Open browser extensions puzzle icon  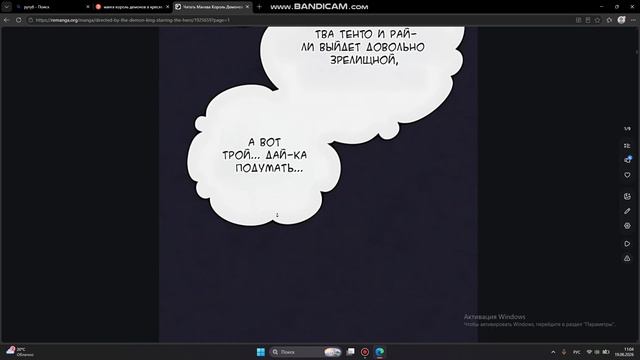609,20
